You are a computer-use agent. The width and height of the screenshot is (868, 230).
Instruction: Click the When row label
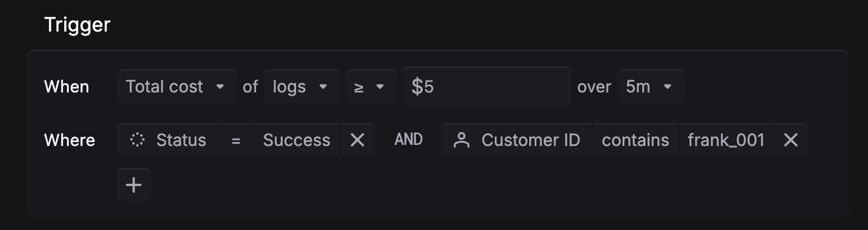click(66, 87)
